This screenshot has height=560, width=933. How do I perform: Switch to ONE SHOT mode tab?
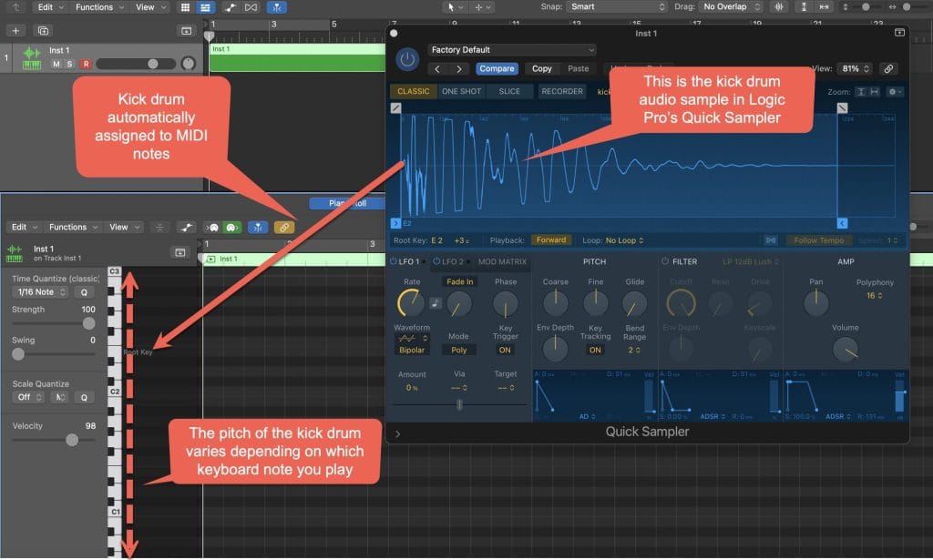(461, 92)
